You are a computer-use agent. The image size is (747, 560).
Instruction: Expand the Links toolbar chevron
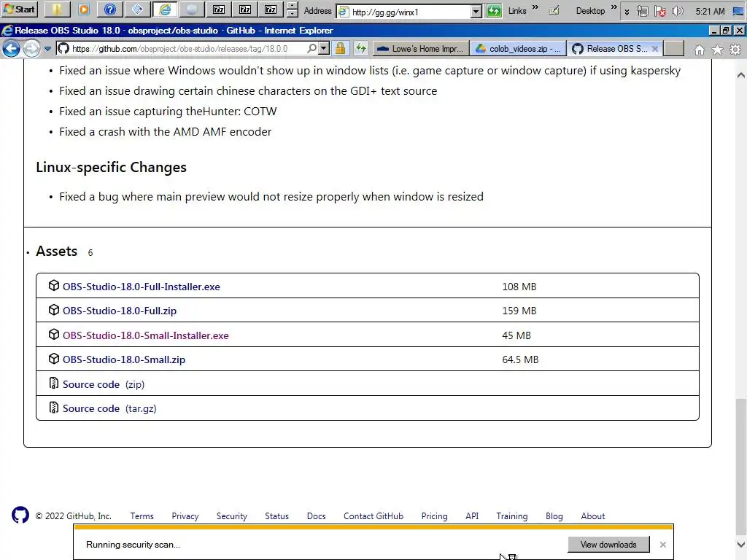[535, 7]
